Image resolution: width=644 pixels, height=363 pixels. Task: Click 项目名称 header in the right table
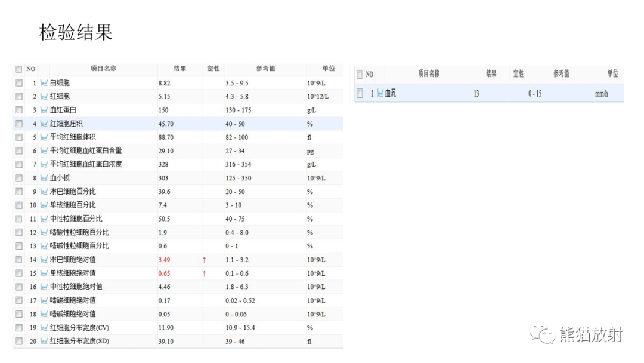pyautogui.click(x=429, y=73)
